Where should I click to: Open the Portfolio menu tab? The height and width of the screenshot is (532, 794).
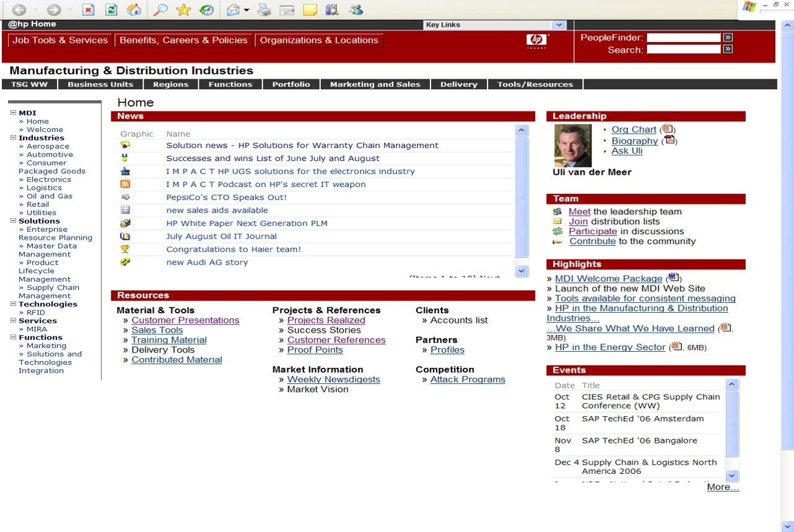pos(291,84)
